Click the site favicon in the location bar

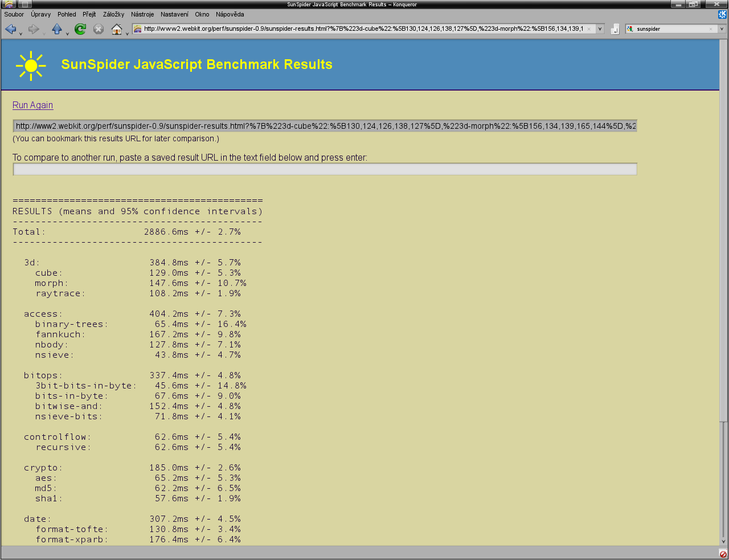point(137,28)
